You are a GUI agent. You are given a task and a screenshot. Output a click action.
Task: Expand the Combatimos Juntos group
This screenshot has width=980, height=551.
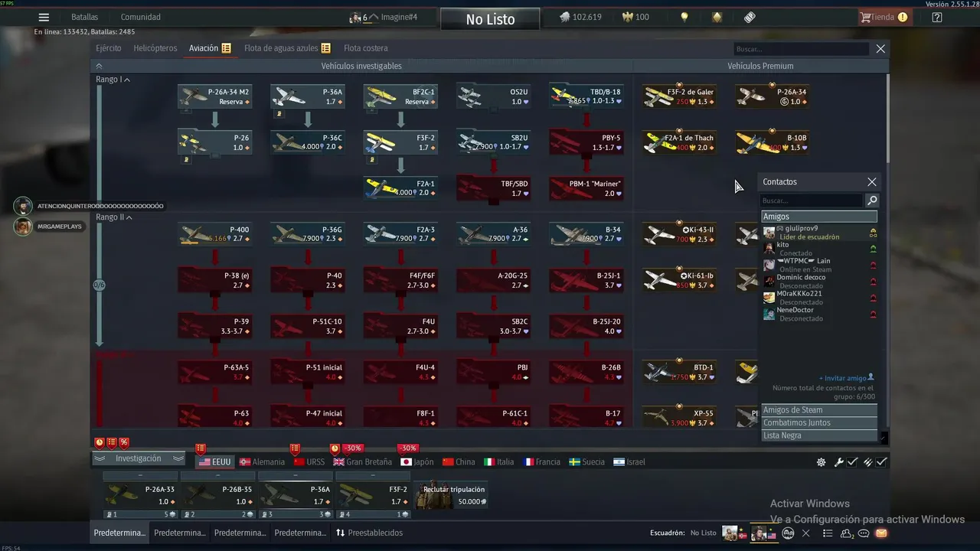(818, 422)
